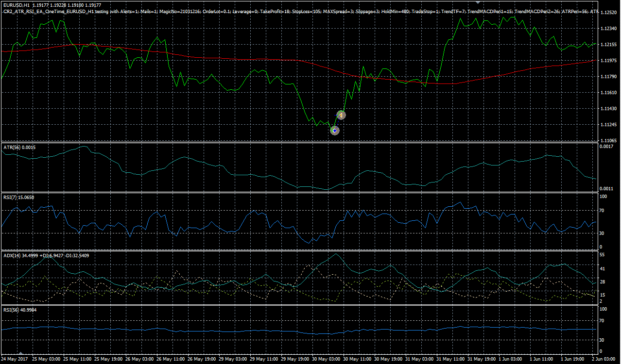Screen dimensions: 621x364
Task: Click price level 1.12155 on the price axis
Action: point(609,45)
